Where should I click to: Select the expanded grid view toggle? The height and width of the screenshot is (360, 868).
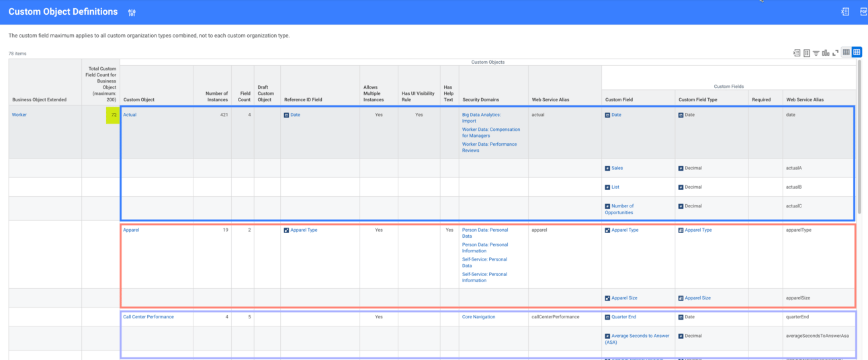857,52
